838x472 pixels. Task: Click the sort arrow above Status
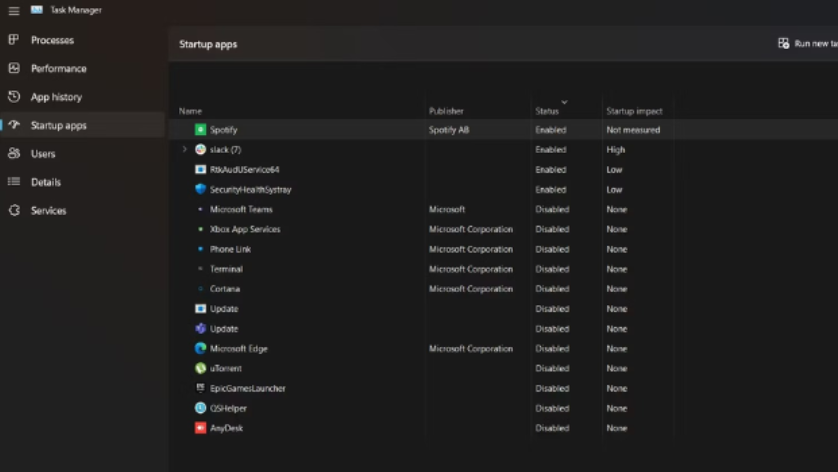(x=564, y=102)
